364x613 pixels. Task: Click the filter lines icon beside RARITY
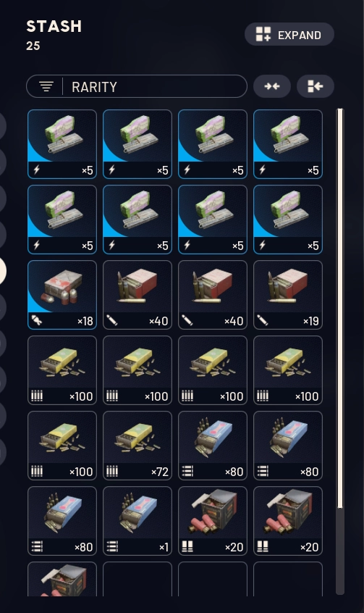click(46, 86)
